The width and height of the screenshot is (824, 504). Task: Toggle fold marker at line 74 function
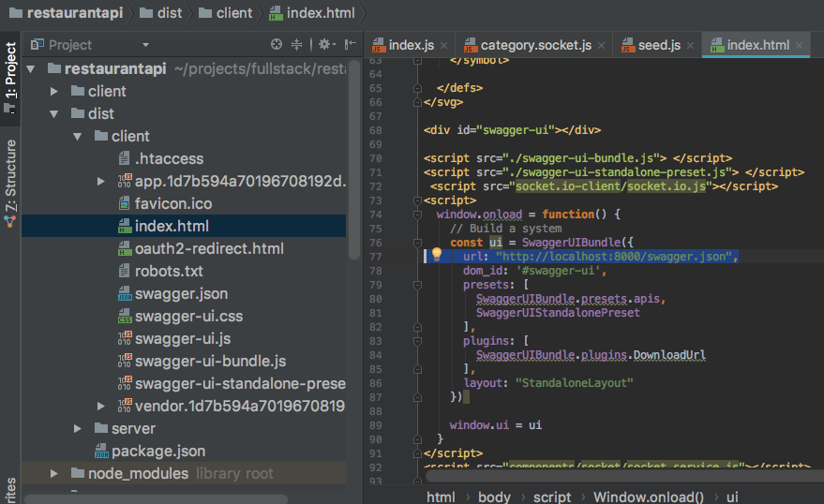[417, 215]
